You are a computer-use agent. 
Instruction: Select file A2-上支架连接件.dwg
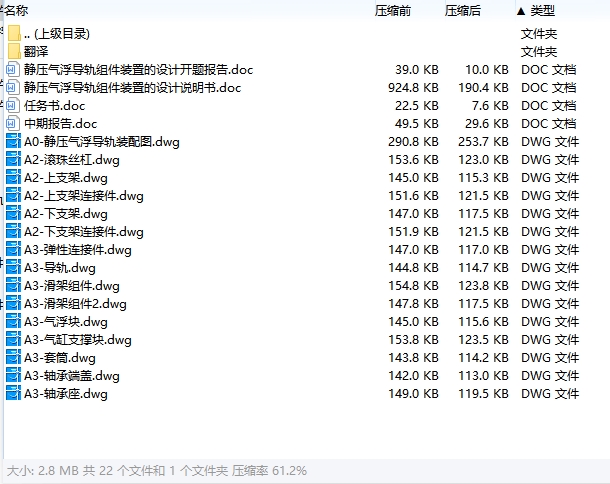pyautogui.click(x=84, y=196)
